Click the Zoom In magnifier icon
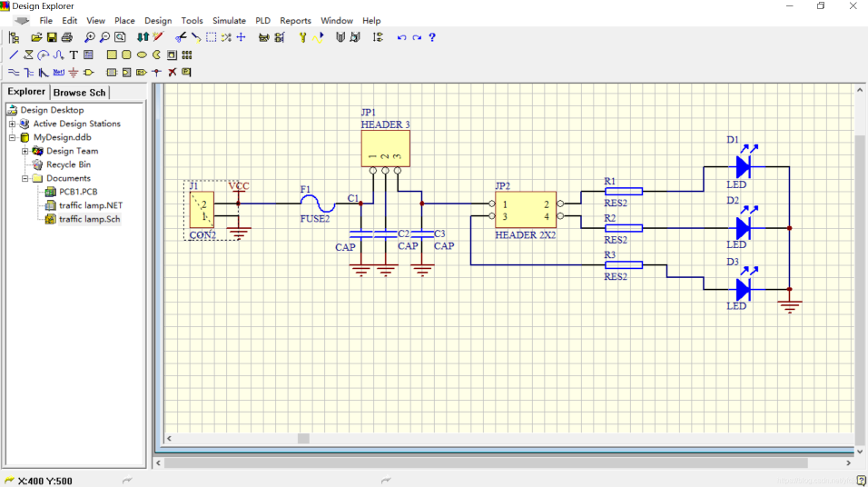 click(x=90, y=37)
